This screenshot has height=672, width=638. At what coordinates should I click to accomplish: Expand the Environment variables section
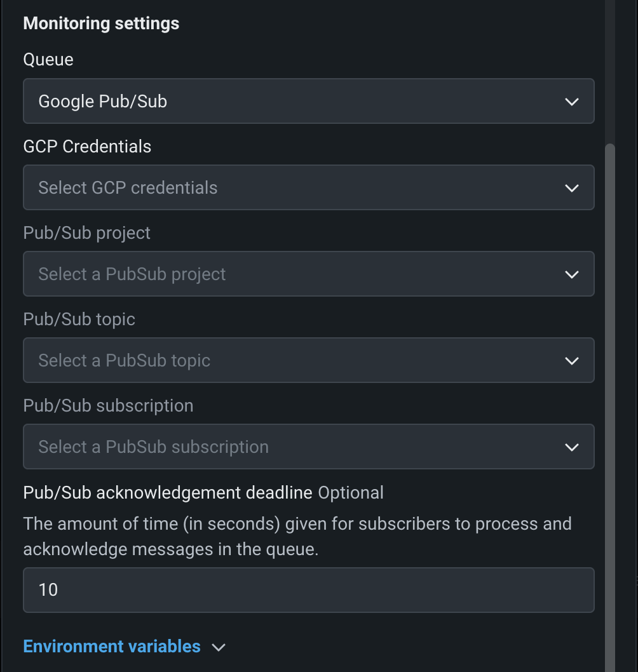112,647
